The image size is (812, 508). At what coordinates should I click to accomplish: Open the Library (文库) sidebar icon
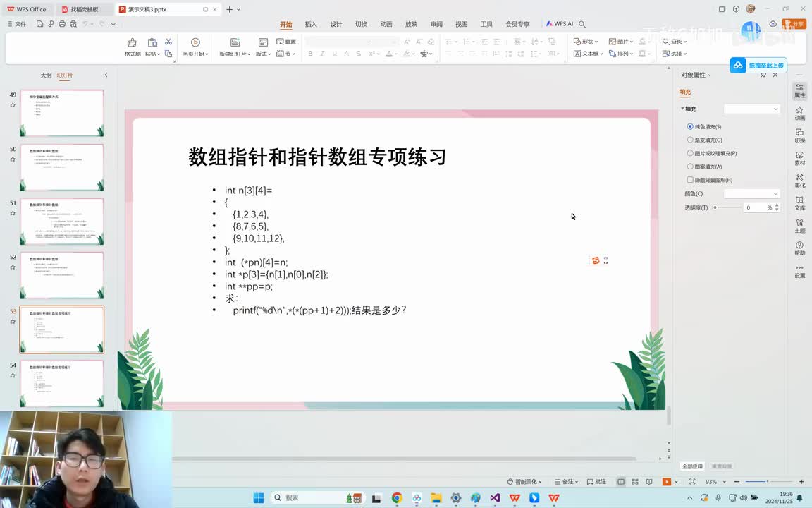click(799, 203)
